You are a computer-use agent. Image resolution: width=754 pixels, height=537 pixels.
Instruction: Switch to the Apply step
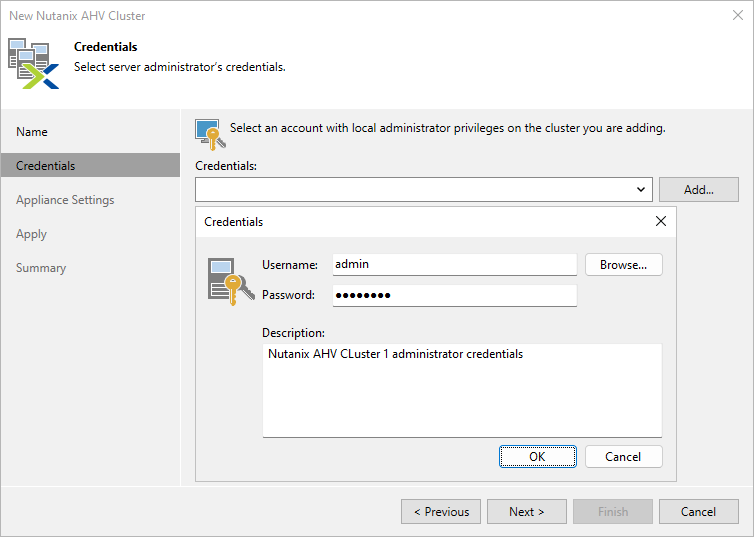[31, 234]
